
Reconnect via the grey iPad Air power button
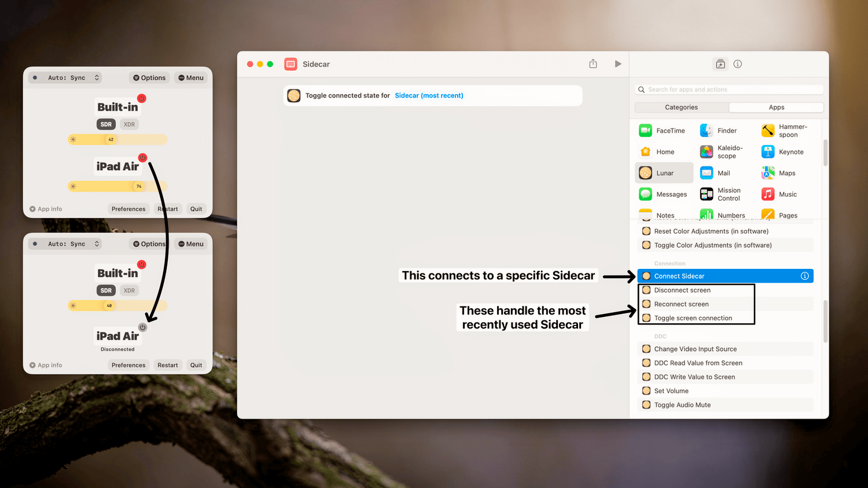pyautogui.click(x=143, y=327)
